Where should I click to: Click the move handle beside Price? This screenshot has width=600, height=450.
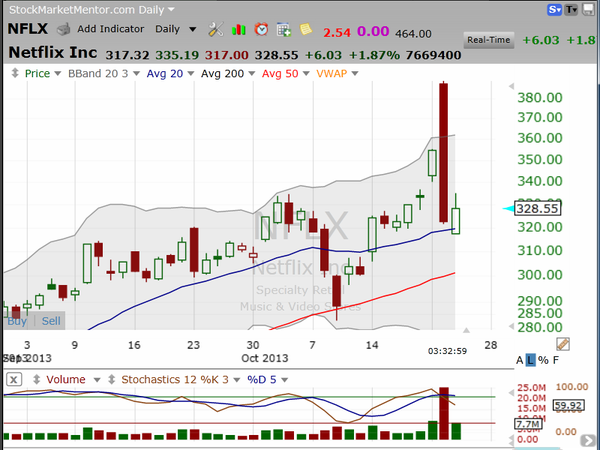(15, 73)
